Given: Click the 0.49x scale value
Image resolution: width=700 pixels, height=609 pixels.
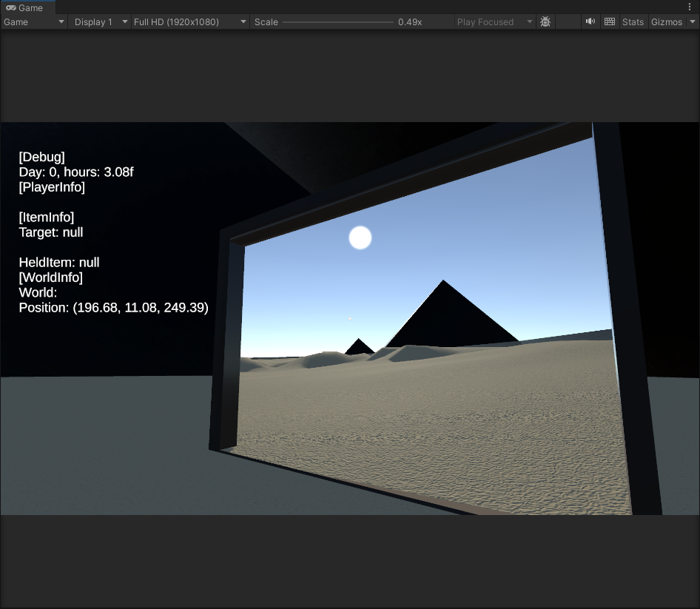Looking at the screenshot, I should (410, 22).
